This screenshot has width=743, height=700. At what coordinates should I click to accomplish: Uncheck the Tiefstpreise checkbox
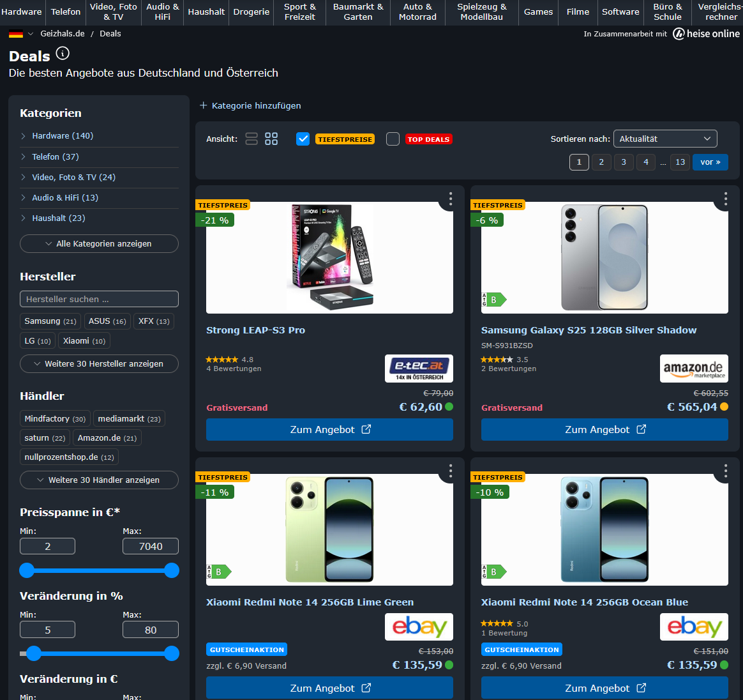pyautogui.click(x=303, y=139)
